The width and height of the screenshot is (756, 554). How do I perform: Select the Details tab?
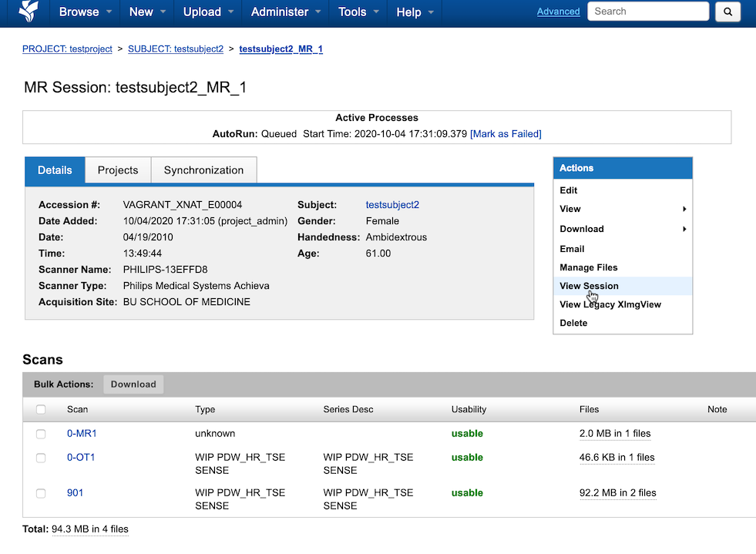coord(55,170)
